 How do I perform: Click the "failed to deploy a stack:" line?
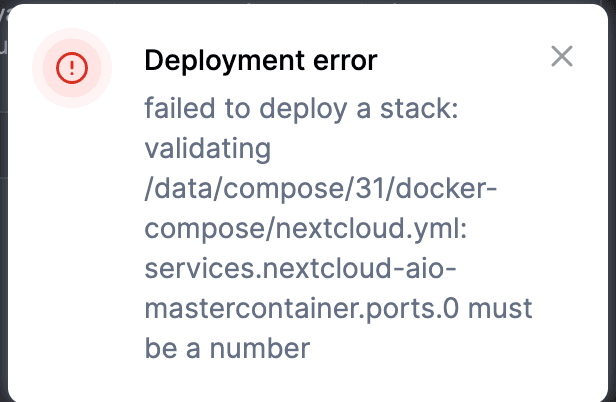[x=300, y=111]
